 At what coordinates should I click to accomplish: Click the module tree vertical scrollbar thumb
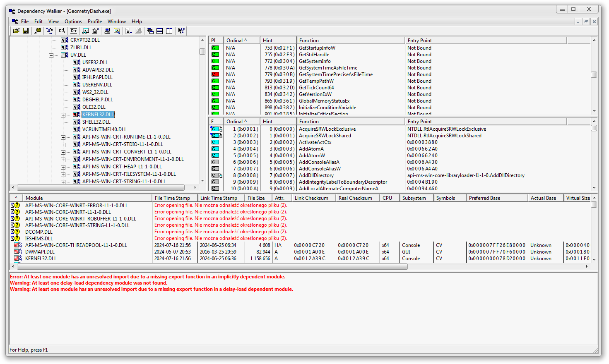[x=202, y=51]
